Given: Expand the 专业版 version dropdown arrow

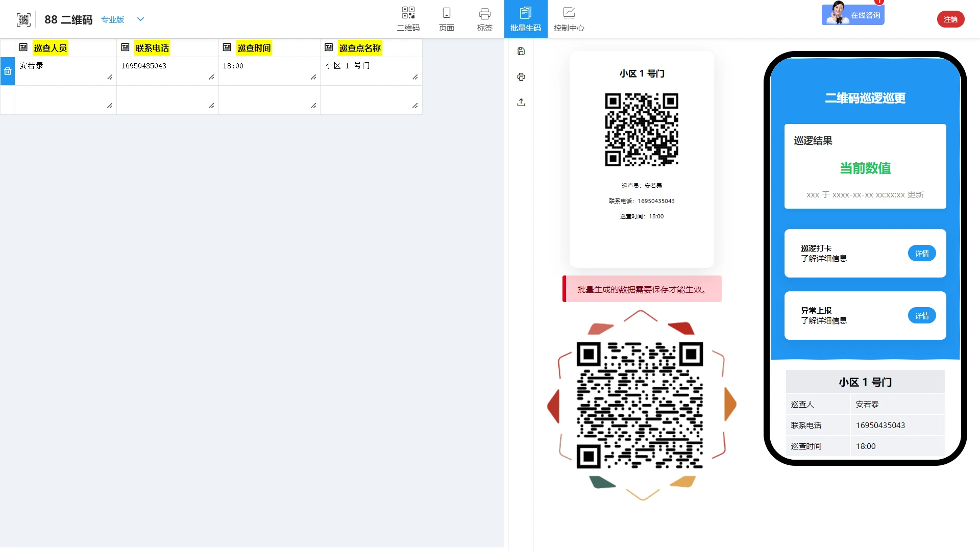Looking at the screenshot, I should (x=141, y=19).
